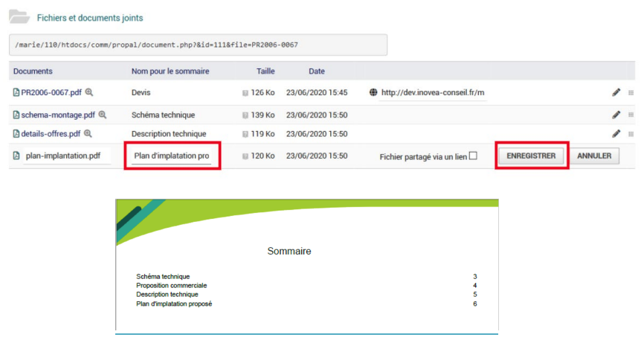Click the globe icon next to shared link
Screen dimensions: 644x349
pos(373,92)
